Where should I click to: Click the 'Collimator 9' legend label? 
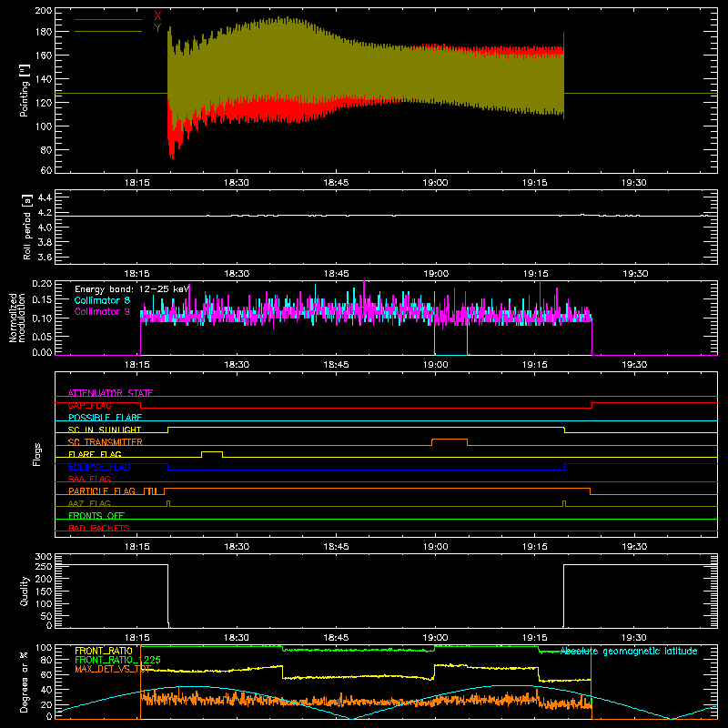102,311
